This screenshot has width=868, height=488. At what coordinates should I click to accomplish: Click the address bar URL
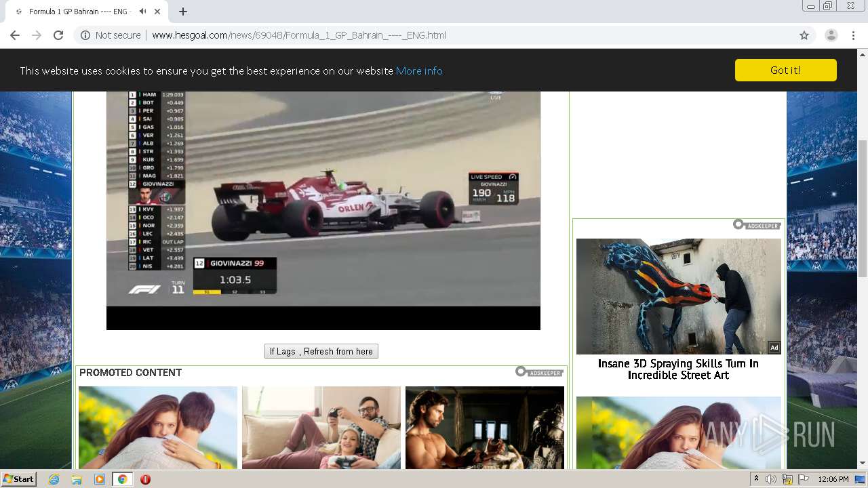click(x=299, y=35)
